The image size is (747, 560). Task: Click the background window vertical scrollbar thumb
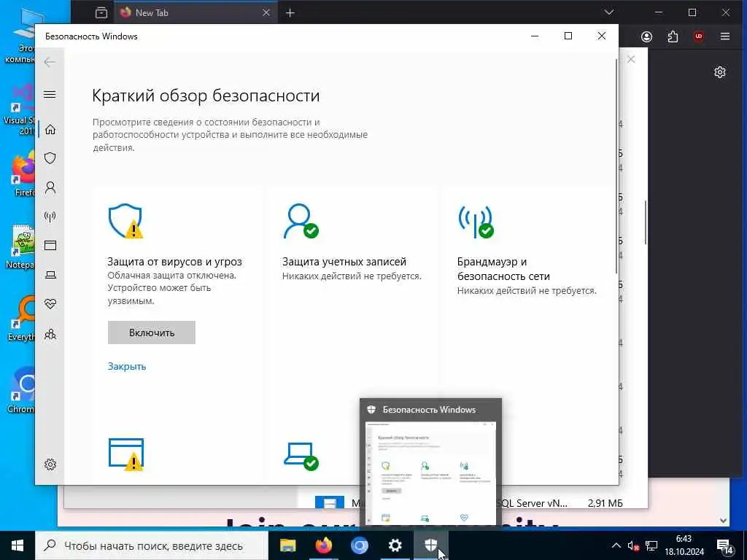tap(645, 222)
